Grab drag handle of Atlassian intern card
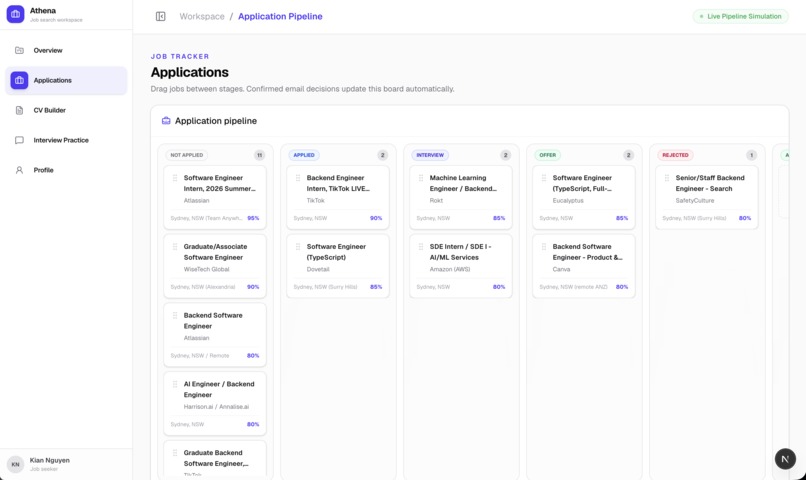This screenshot has height=480, width=806. coord(175,178)
